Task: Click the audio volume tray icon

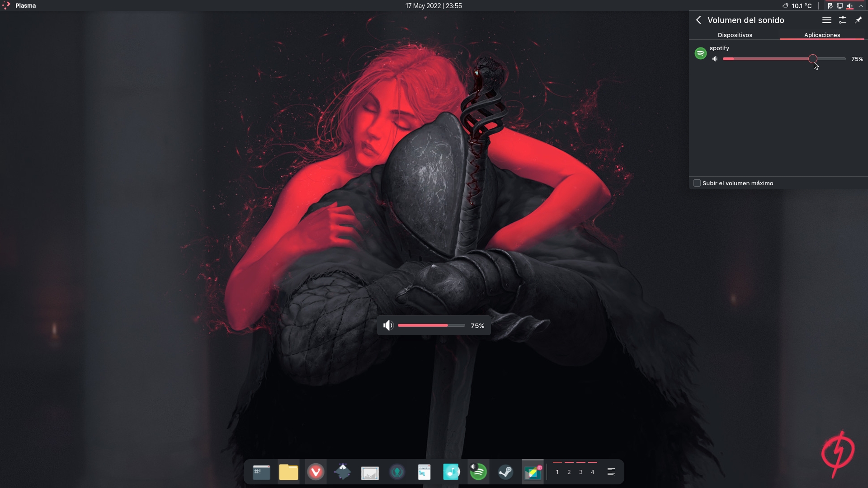Action: (849, 6)
